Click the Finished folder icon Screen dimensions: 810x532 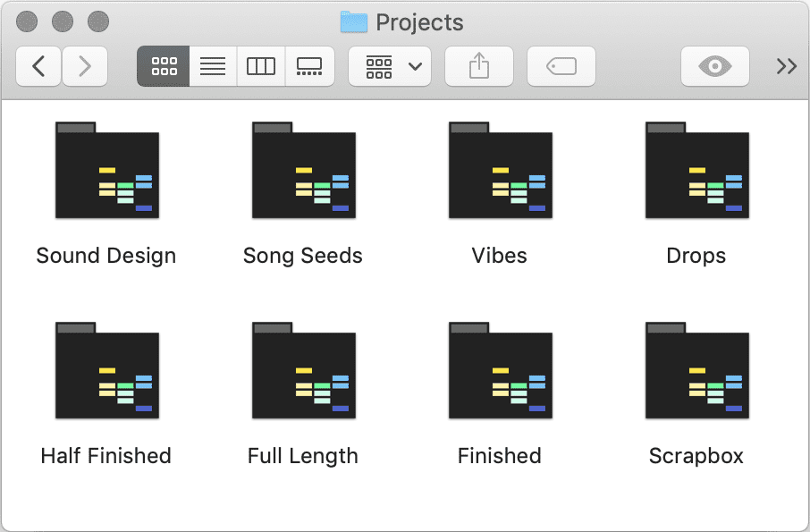point(501,370)
